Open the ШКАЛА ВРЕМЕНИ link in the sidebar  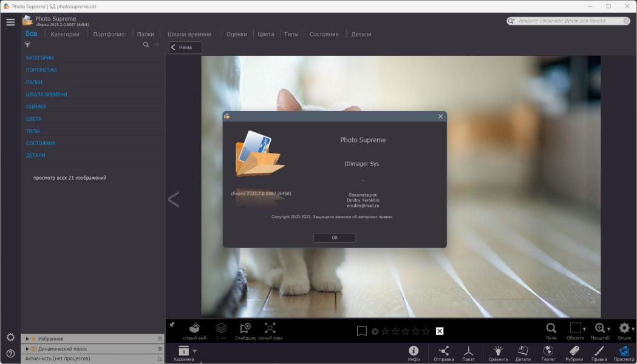(x=46, y=94)
